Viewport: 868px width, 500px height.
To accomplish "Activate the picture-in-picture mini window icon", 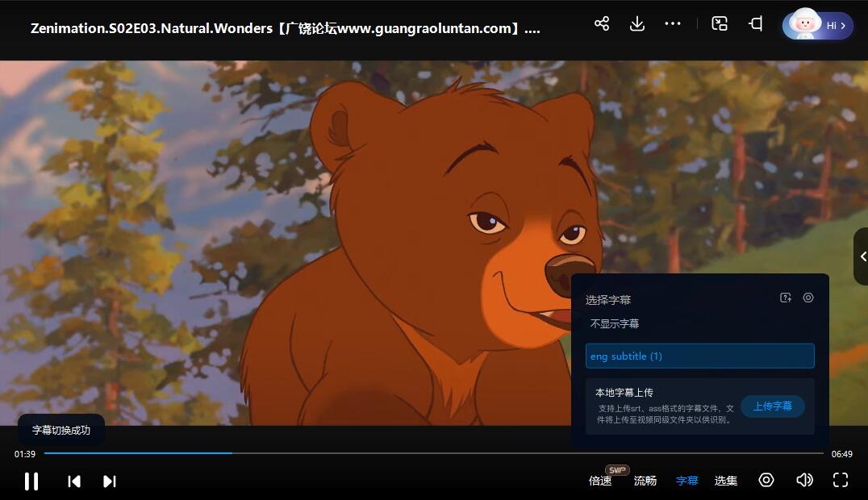I will 719,24.
